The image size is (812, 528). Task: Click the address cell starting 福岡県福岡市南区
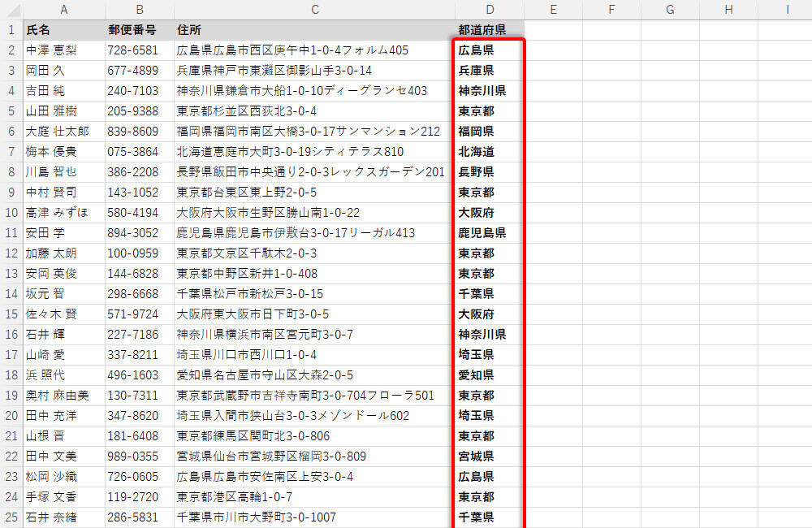(x=314, y=132)
